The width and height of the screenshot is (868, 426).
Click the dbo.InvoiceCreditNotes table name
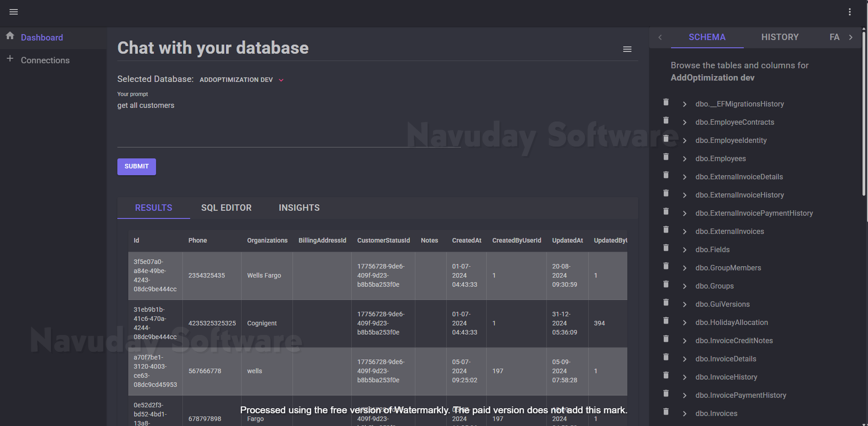coord(734,341)
